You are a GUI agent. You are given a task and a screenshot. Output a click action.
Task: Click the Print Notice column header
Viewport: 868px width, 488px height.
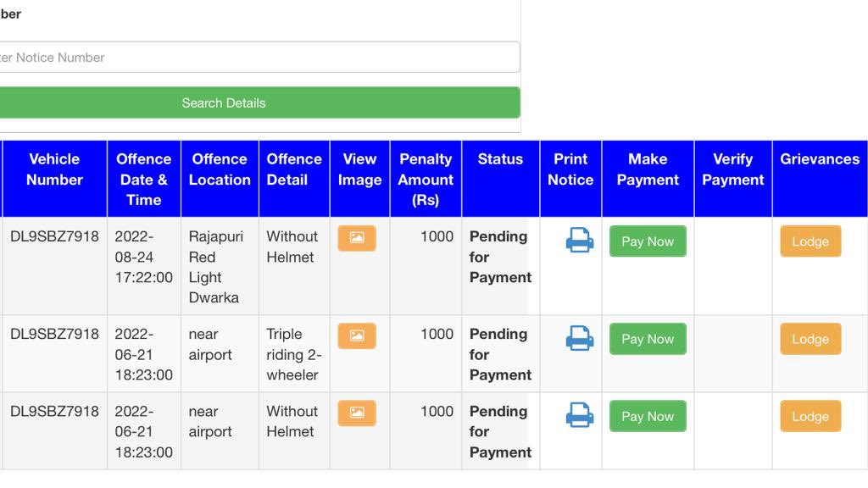570,178
